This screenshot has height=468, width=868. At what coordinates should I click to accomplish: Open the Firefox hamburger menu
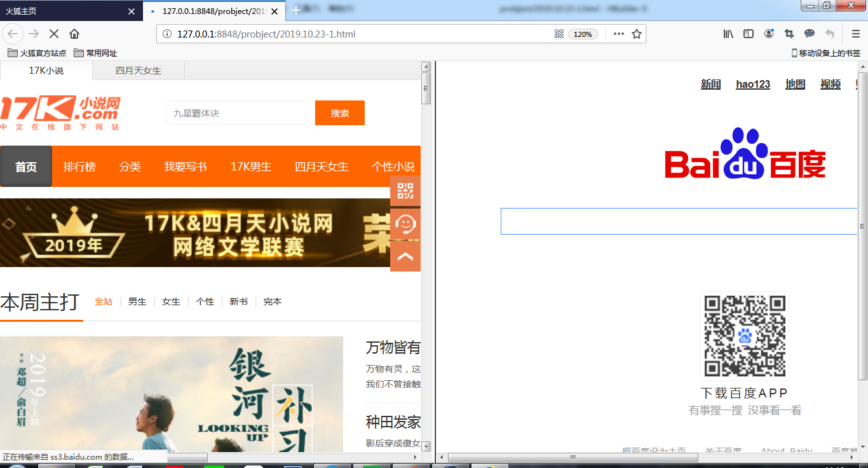[856, 34]
